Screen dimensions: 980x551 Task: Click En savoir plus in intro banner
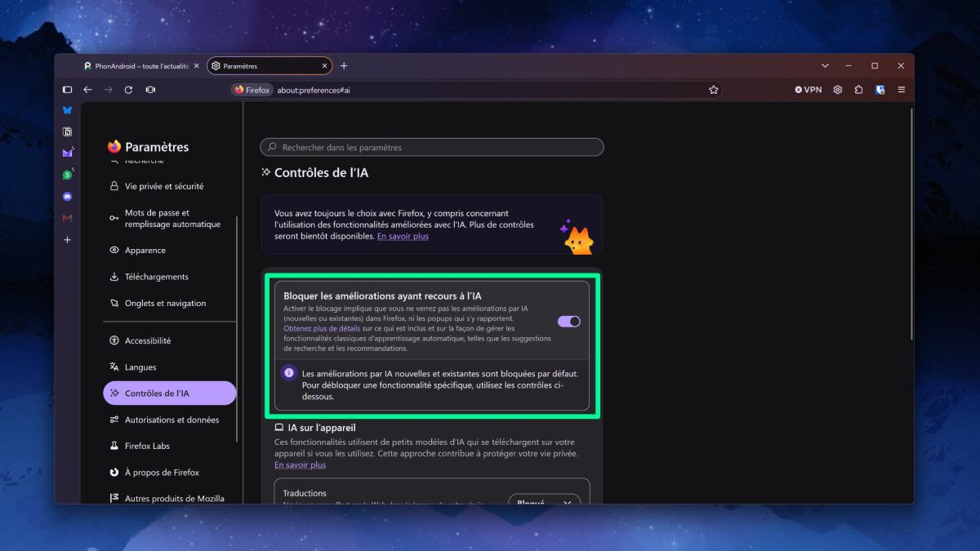(403, 236)
